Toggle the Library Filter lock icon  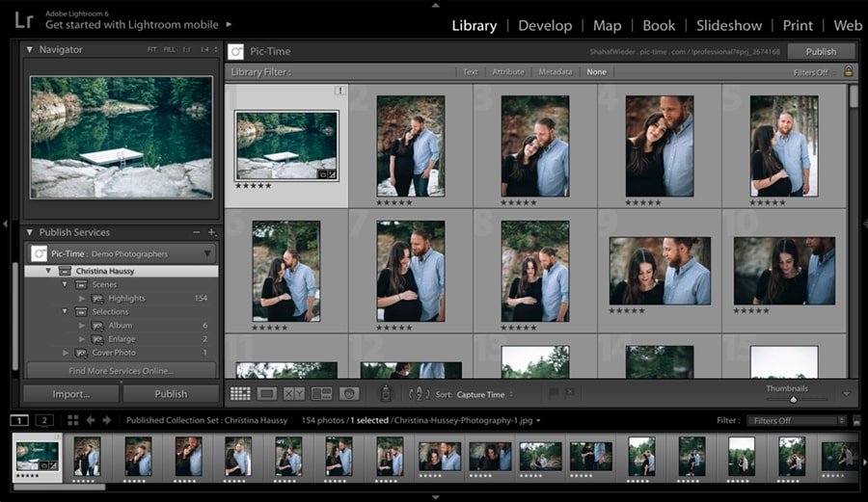(849, 71)
